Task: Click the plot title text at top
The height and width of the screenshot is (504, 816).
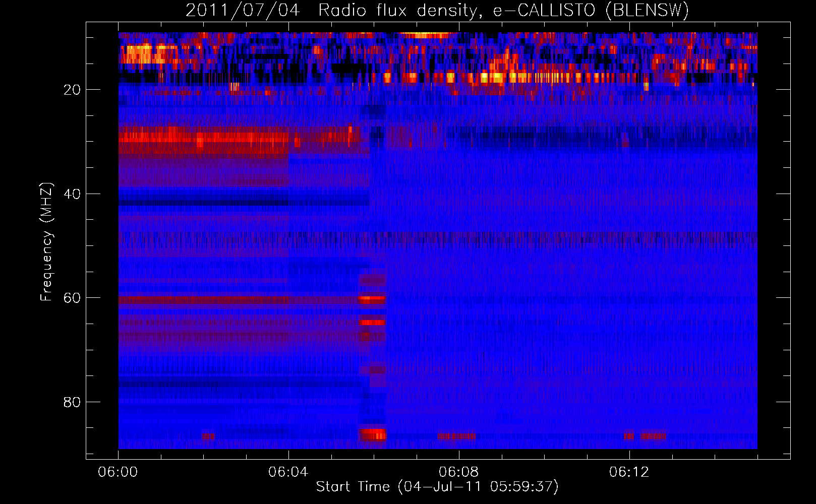Action: click(437, 11)
